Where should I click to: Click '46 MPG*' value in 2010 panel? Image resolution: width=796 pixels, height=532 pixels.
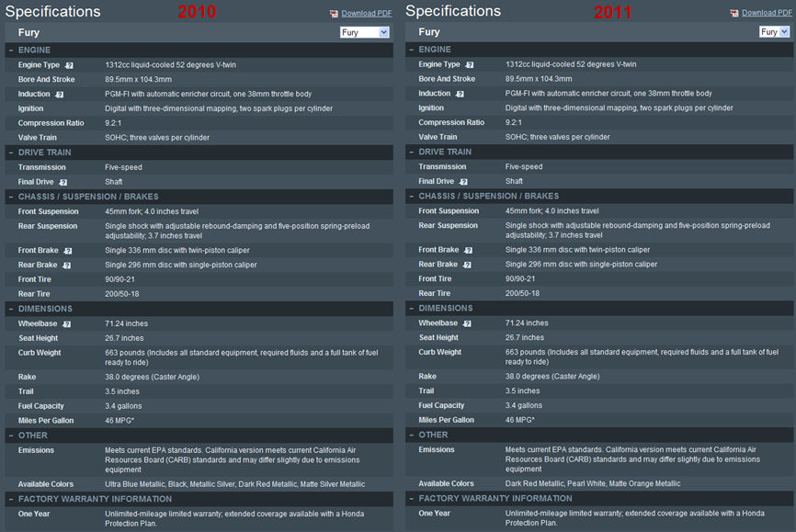119,421
